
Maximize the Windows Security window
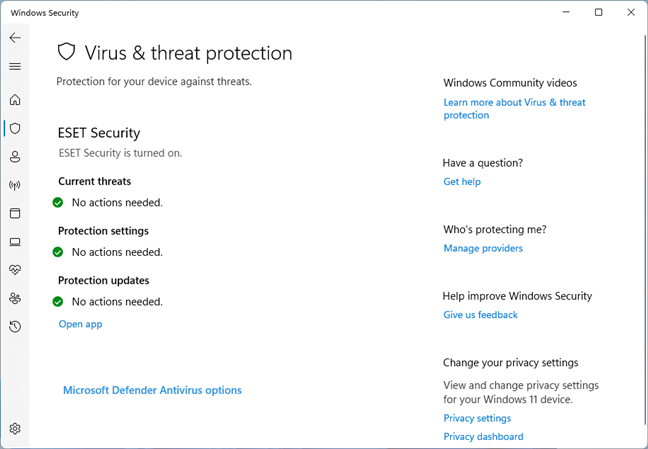click(x=598, y=12)
